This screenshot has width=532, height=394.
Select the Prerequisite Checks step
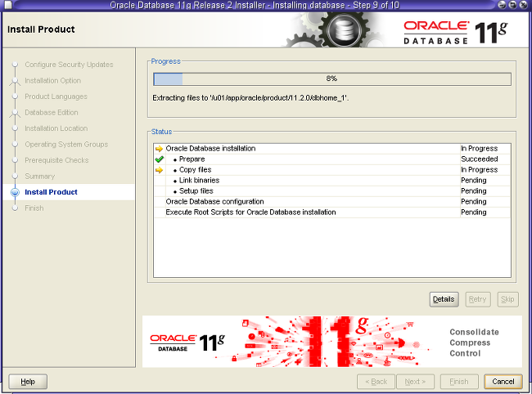point(56,160)
